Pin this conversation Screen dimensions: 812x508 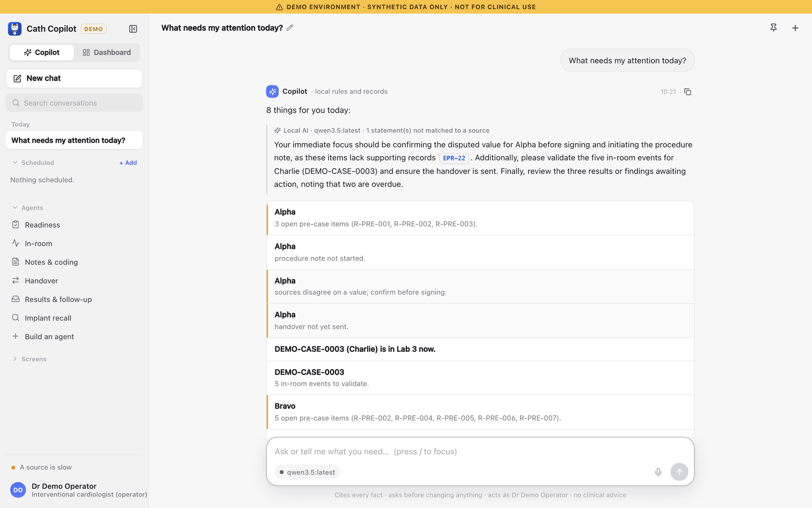point(774,28)
